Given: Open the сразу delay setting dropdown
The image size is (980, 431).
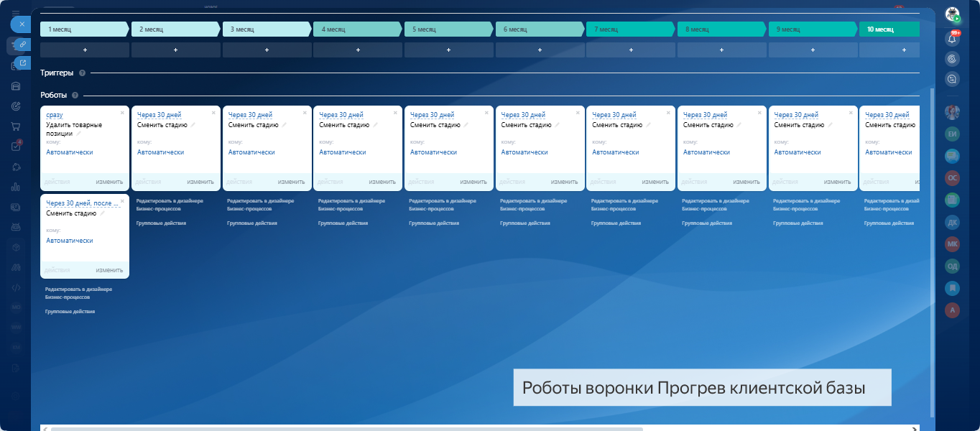Looking at the screenshot, I should [x=55, y=115].
